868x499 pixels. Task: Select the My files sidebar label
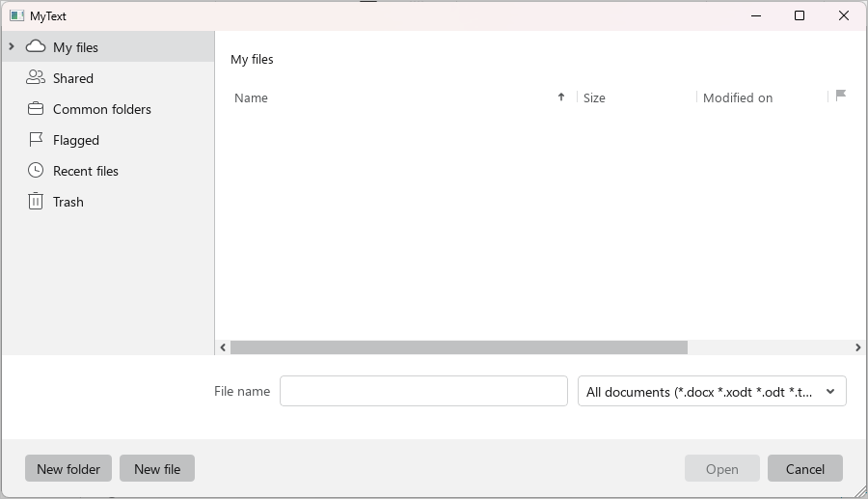click(x=75, y=47)
